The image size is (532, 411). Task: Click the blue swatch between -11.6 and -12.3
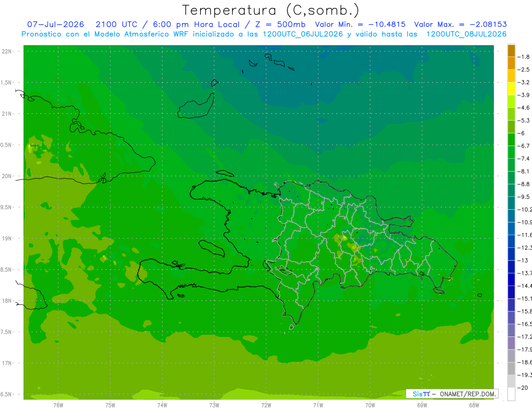[511, 241]
